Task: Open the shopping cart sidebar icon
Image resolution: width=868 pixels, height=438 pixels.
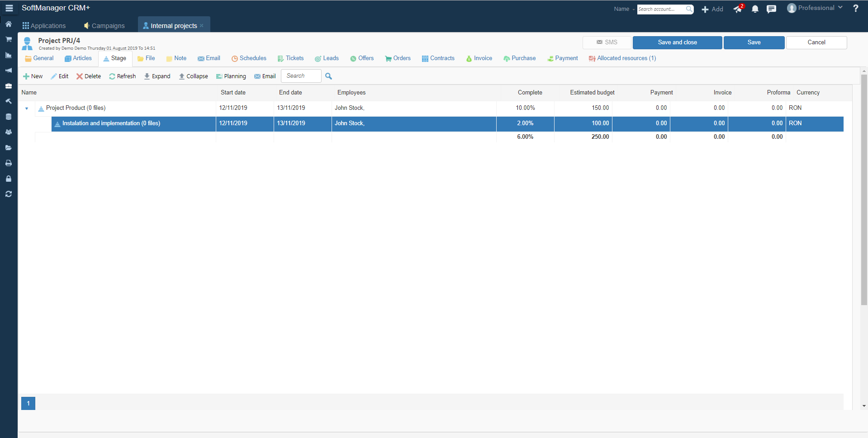Action: (x=9, y=40)
